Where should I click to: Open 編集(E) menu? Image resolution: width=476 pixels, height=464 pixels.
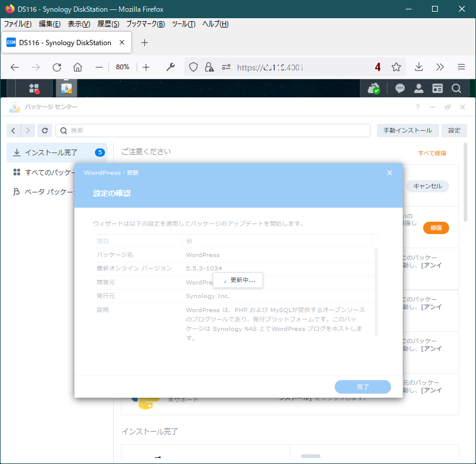point(49,24)
